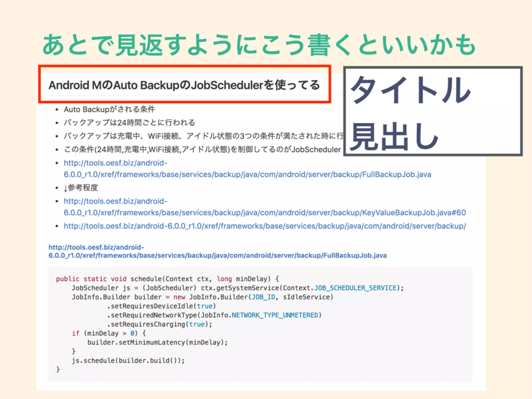Click code line 'public static void schedule'
Screen dimensions: 532x399
pyautogui.click(x=168, y=279)
